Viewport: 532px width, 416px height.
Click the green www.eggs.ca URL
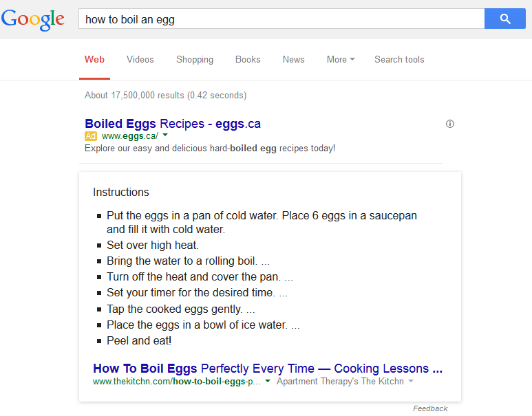(130, 136)
